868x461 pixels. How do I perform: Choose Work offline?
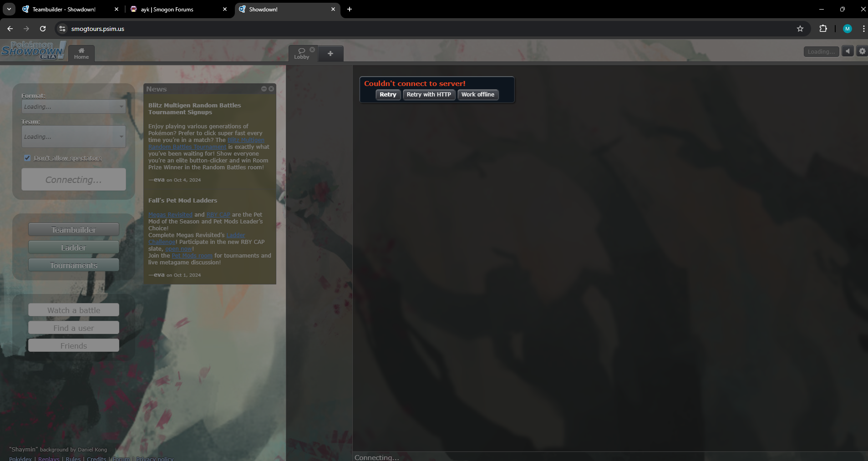(478, 95)
